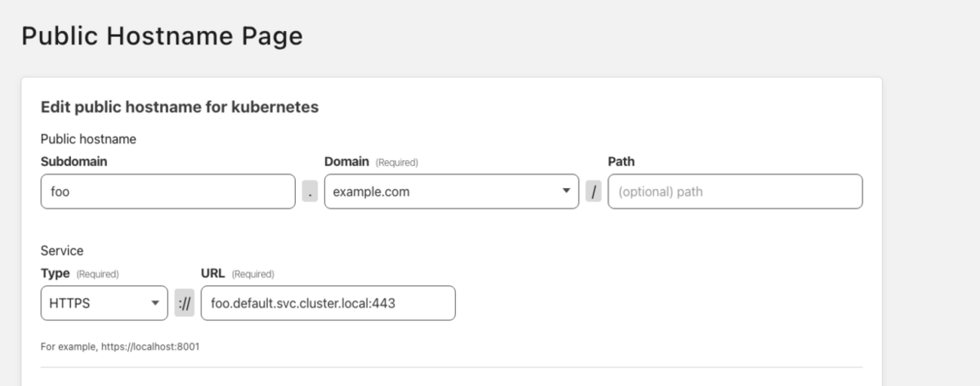Focus the optional Path input field
Screen dimensions: 980x386
tap(734, 192)
